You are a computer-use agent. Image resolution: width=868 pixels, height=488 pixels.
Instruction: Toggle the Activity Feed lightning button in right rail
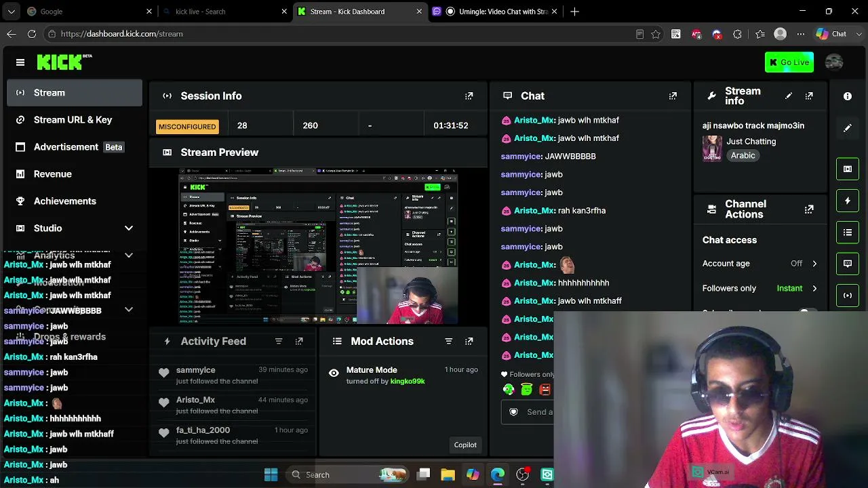(848, 201)
